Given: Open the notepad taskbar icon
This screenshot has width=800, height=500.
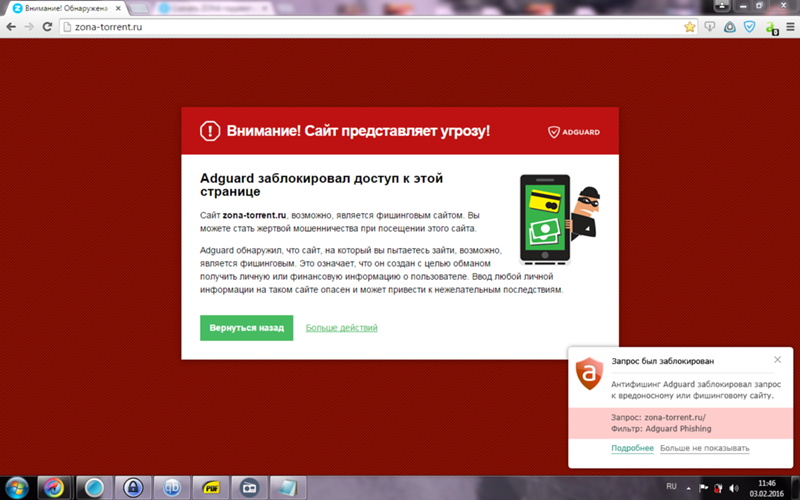Looking at the screenshot, I should tap(288, 488).
